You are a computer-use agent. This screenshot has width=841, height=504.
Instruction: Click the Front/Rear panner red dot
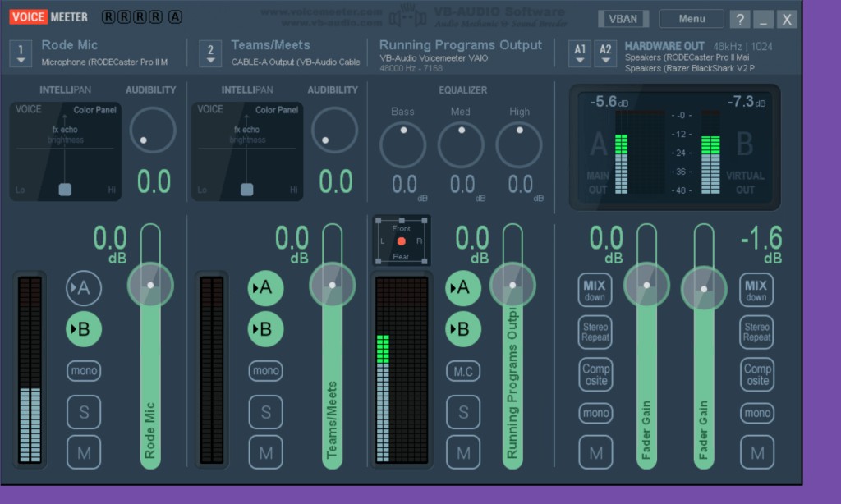pos(401,241)
